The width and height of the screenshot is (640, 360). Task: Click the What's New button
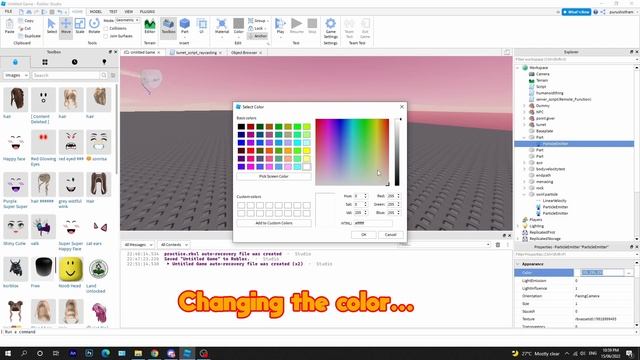[576, 12]
